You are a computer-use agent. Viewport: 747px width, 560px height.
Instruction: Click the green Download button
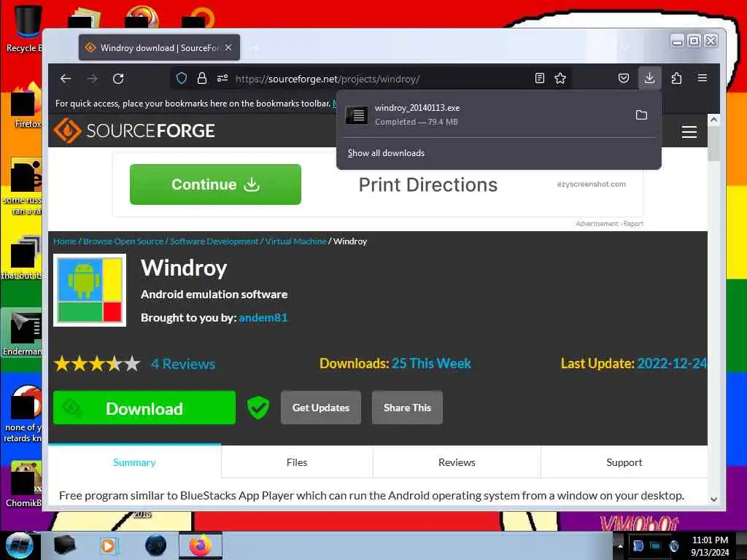(144, 408)
